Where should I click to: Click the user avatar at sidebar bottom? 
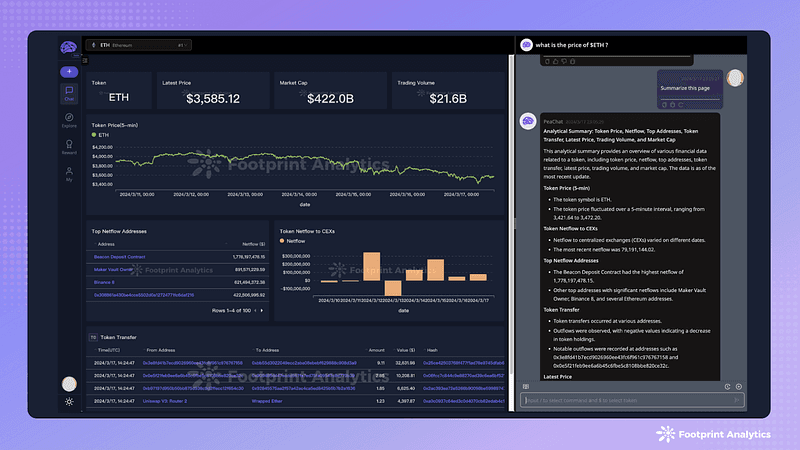pyautogui.click(x=69, y=384)
